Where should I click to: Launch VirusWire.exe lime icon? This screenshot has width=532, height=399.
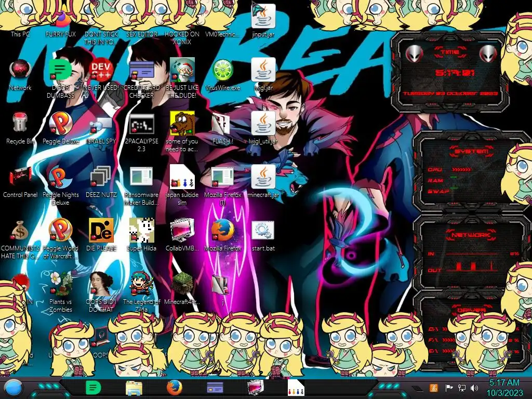(x=222, y=75)
